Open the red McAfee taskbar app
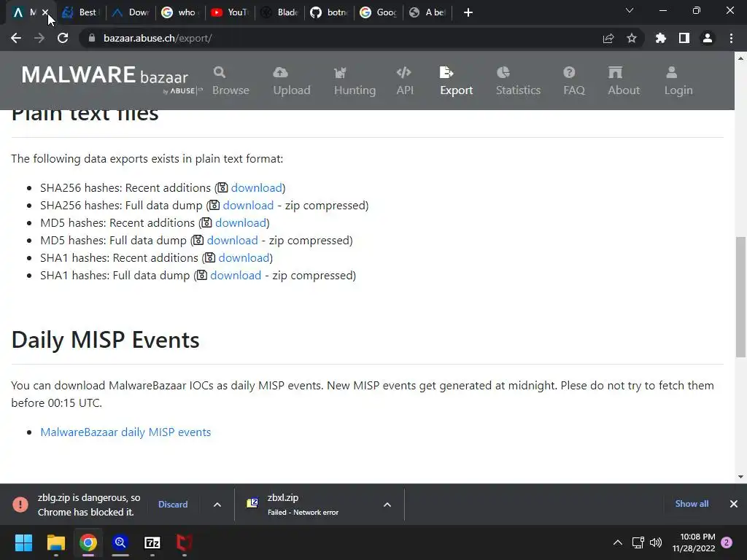Screen dimensions: 747x560 (185, 542)
